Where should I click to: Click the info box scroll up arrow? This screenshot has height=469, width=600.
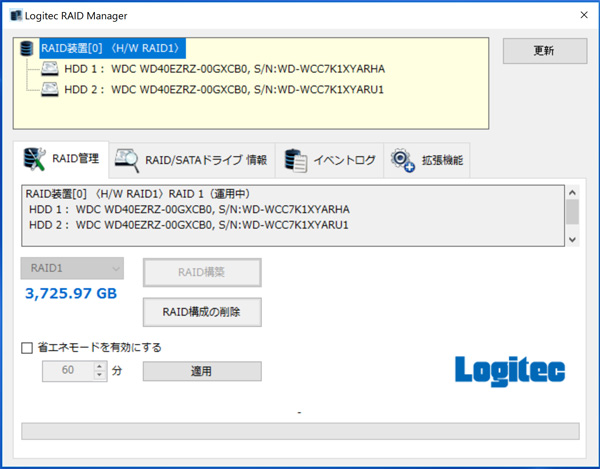pos(572,192)
